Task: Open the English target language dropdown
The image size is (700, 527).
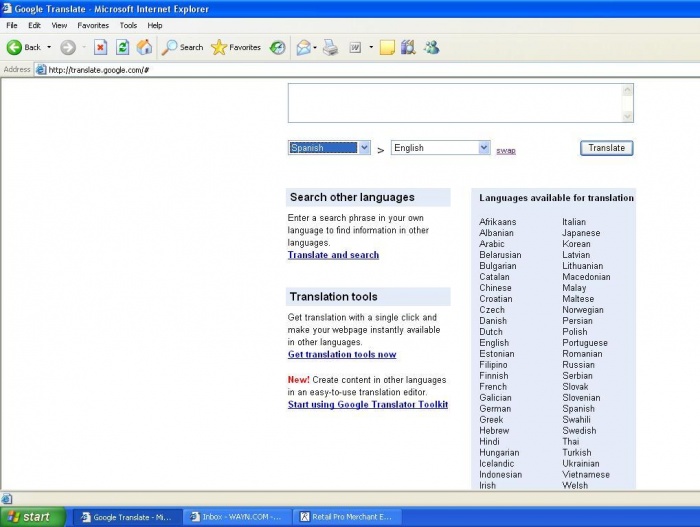Action: click(x=441, y=148)
